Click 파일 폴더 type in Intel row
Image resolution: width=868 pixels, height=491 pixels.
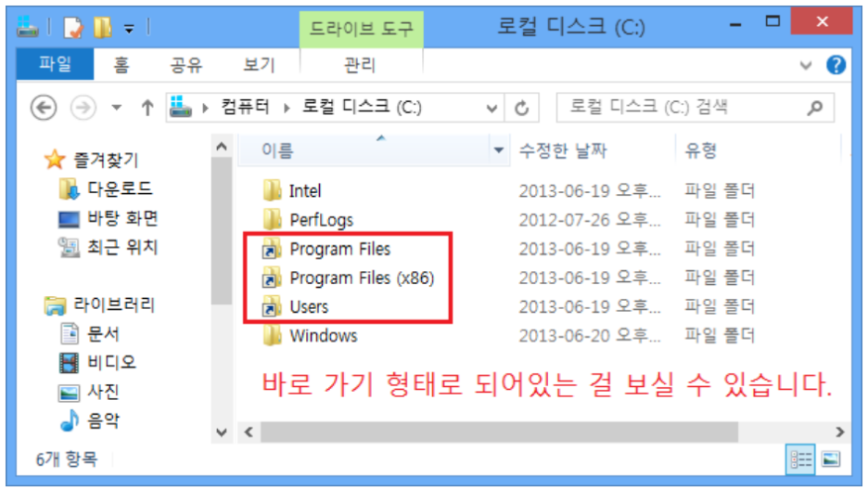[719, 191]
